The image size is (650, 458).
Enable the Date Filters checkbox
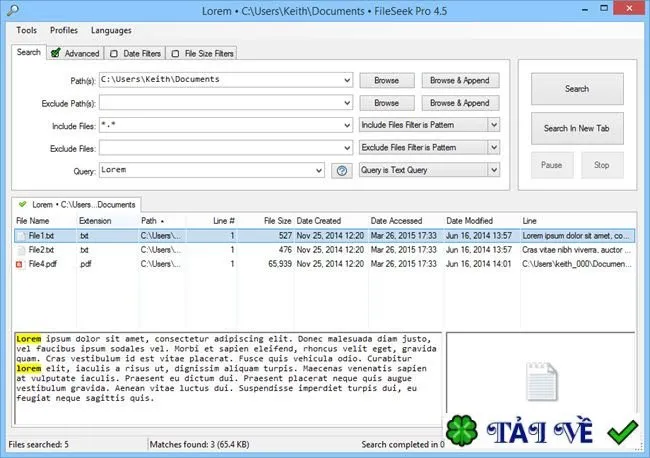[114, 53]
